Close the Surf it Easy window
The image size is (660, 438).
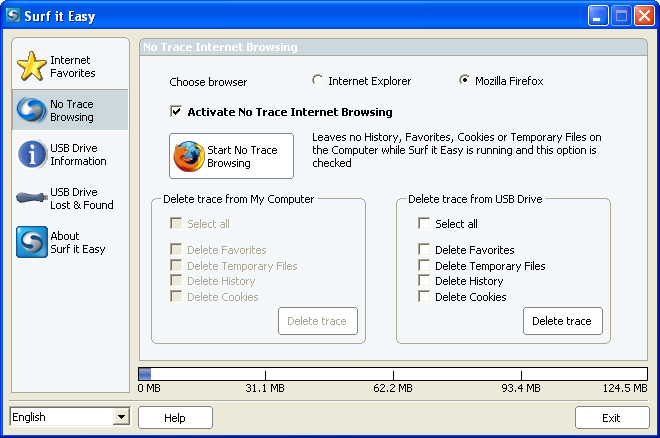pyautogui.click(x=644, y=16)
